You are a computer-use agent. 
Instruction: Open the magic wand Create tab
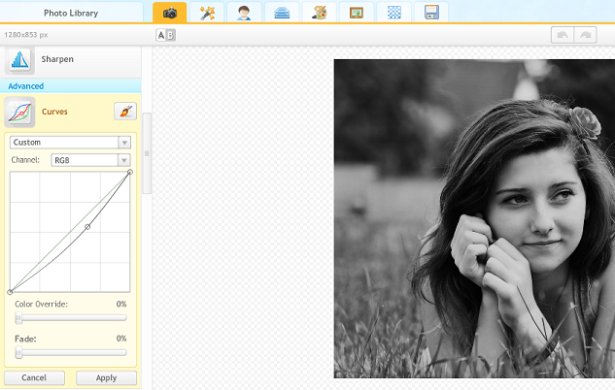[207, 13]
